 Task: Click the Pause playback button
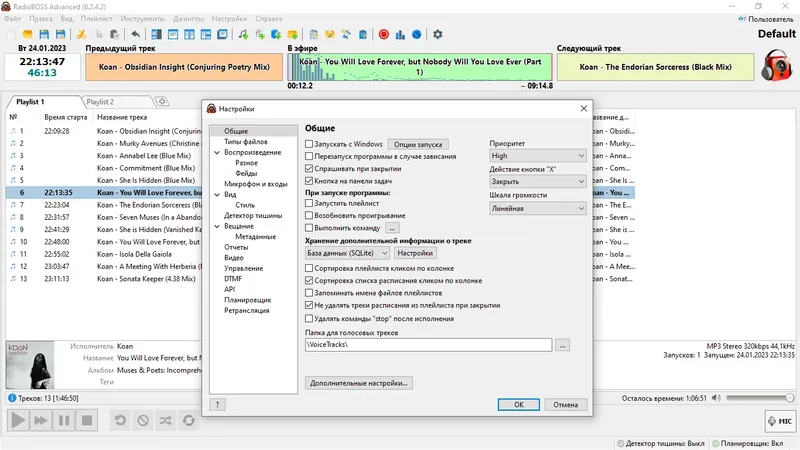(64, 420)
